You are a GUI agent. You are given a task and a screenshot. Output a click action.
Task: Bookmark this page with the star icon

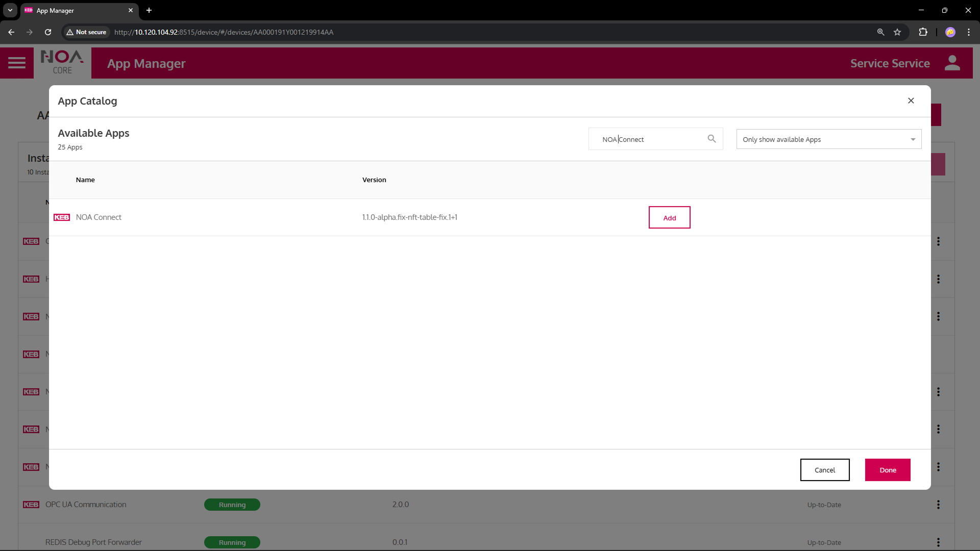pos(897,32)
